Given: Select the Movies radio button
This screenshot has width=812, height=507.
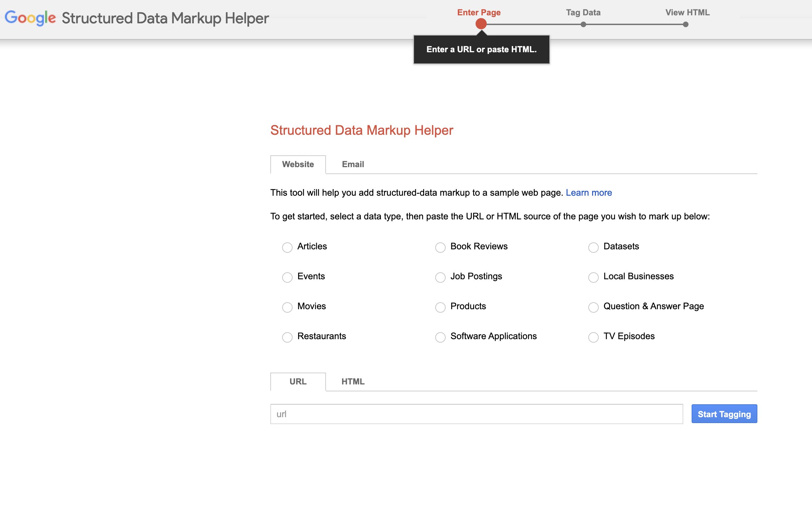Looking at the screenshot, I should tap(287, 307).
